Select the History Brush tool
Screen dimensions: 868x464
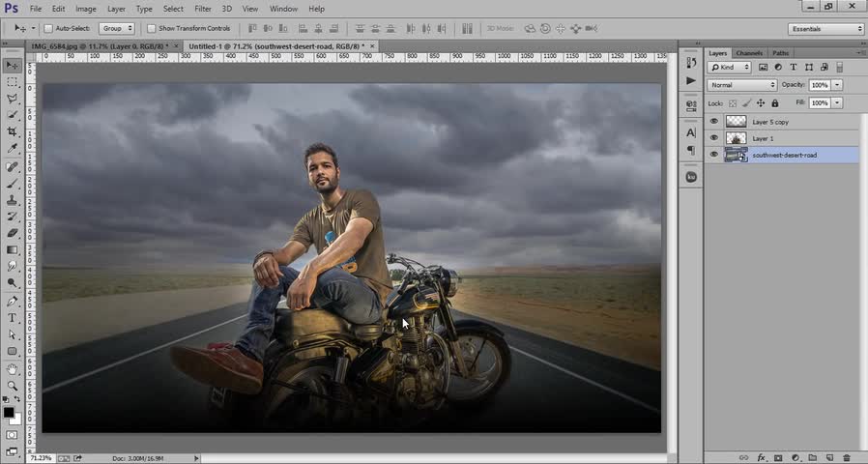coord(12,217)
